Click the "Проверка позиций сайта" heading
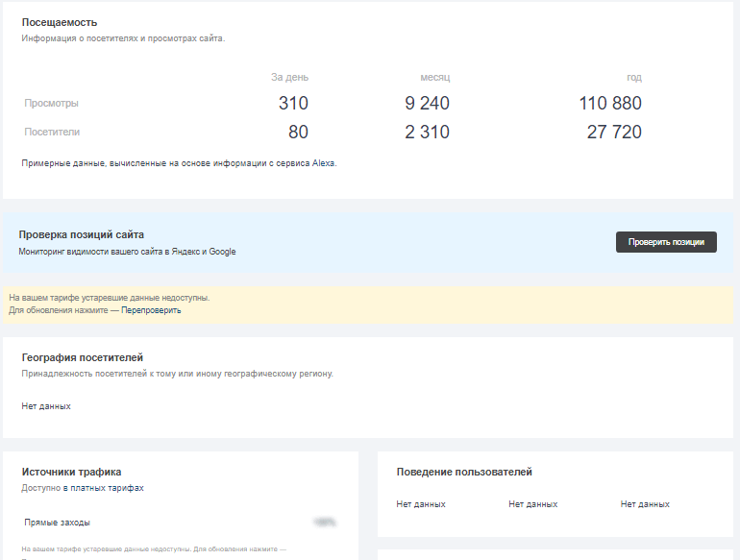Viewport: 740px width, 560px height. tap(82, 234)
